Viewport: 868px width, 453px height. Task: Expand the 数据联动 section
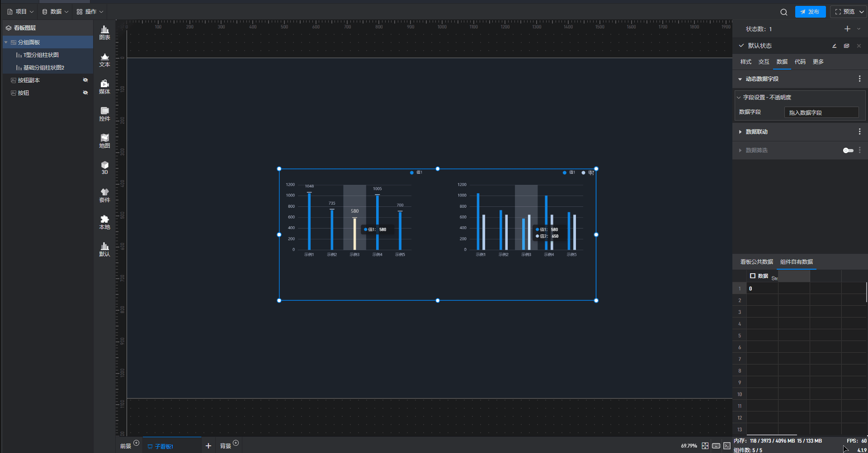[x=740, y=132]
